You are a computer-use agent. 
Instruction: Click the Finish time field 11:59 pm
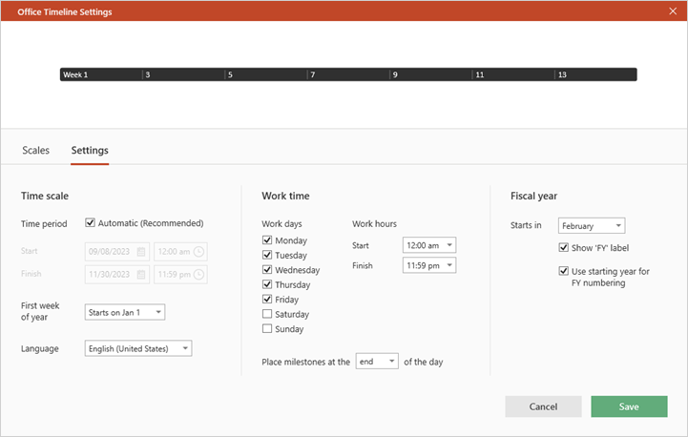point(180,274)
